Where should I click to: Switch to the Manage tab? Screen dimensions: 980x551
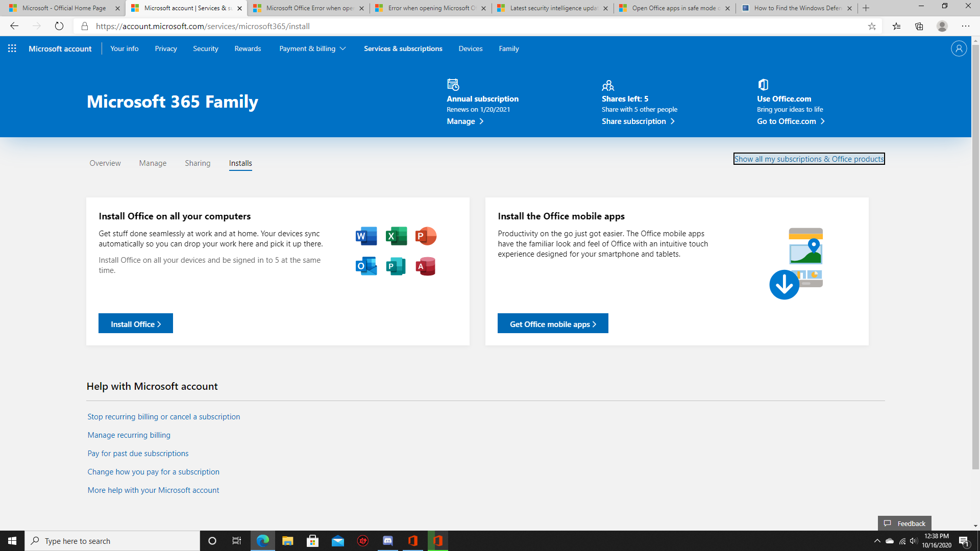(153, 163)
